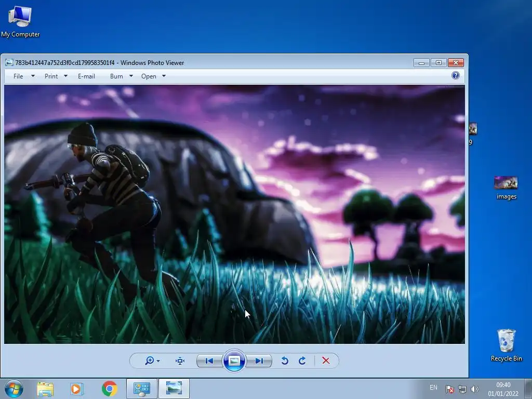This screenshot has width=532, height=399.
Task: Click the EN language indicator
Action: coord(433,388)
